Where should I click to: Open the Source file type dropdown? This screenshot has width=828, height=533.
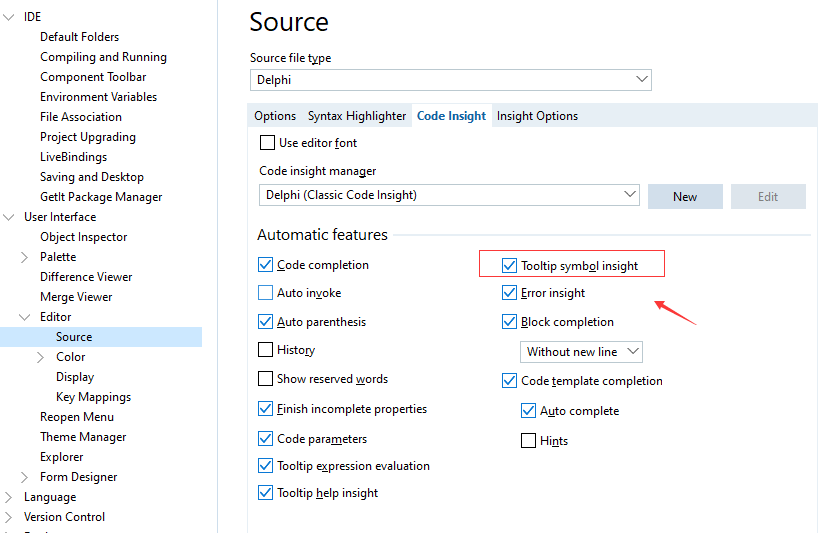641,80
